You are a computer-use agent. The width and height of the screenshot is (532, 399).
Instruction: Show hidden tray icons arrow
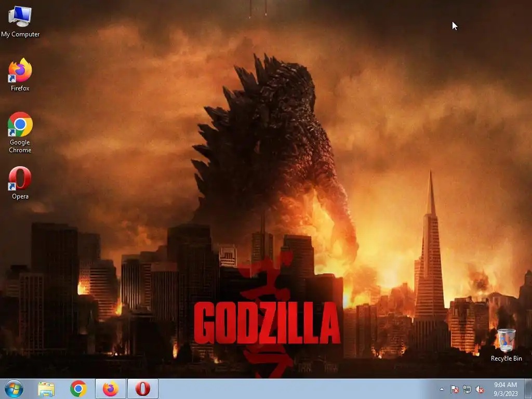(x=442, y=389)
